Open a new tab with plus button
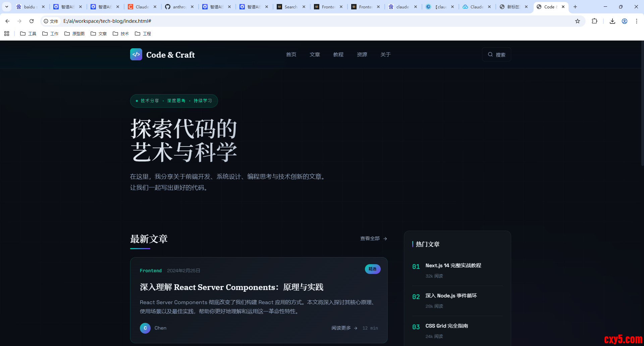The height and width of the screenshot is (346, 644). 575,7
